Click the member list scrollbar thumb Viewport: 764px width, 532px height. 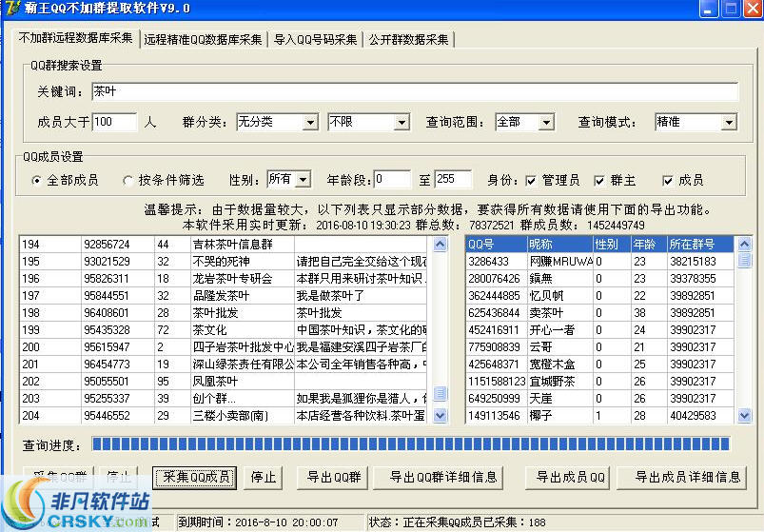click(x=745, y=261)
